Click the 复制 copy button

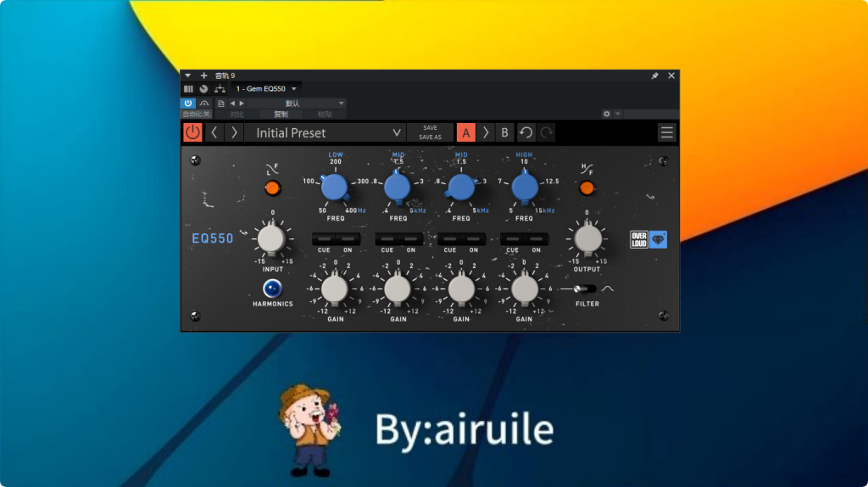point(281,115)
